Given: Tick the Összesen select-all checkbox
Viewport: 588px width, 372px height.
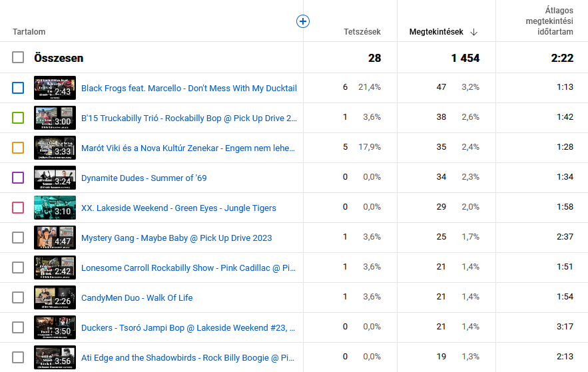Looking at the screenshot, I should click(18, 58).
